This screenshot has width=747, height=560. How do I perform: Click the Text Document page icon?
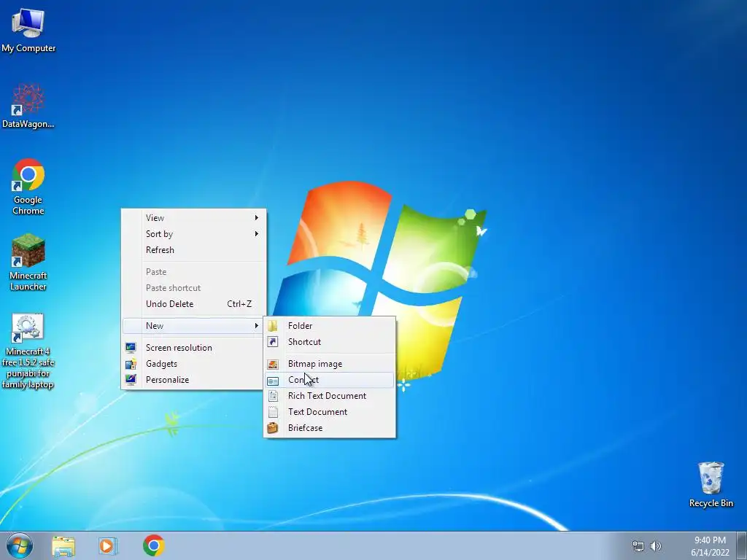273,412
